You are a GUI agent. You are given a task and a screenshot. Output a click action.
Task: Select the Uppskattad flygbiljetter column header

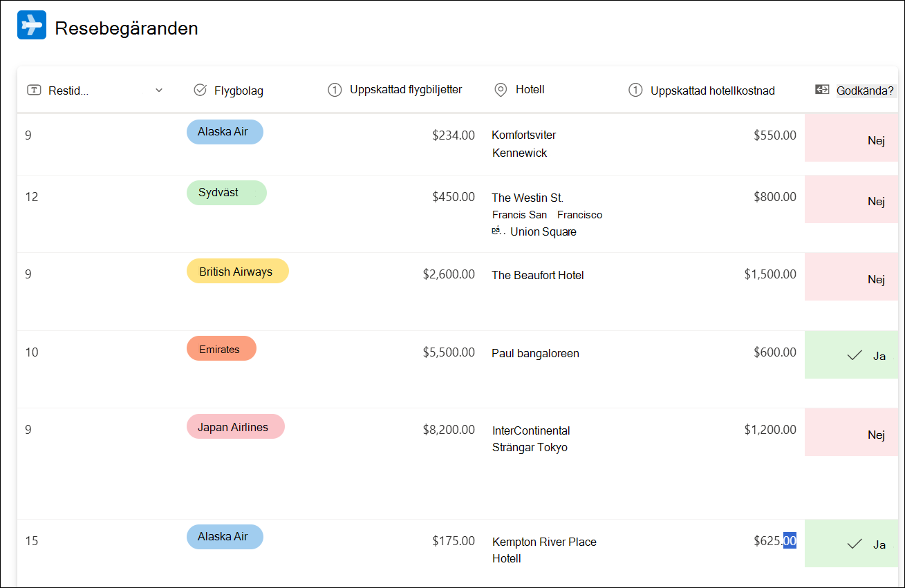(x=406, y=89)
